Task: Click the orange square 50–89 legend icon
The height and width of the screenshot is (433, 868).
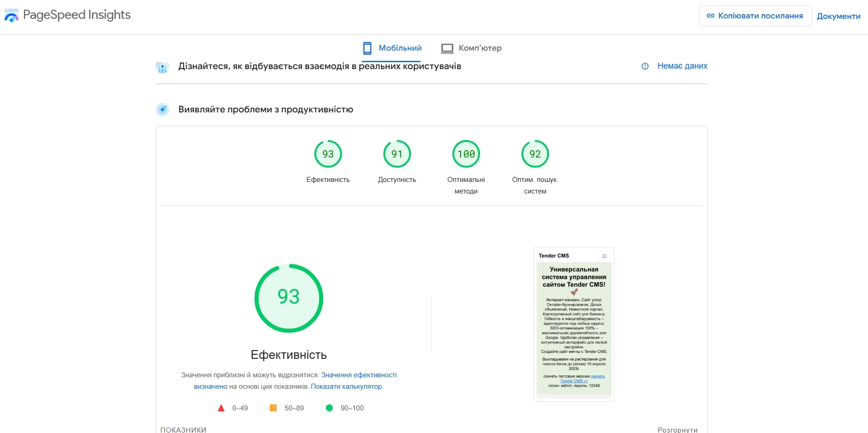Action: coord(274,408)
